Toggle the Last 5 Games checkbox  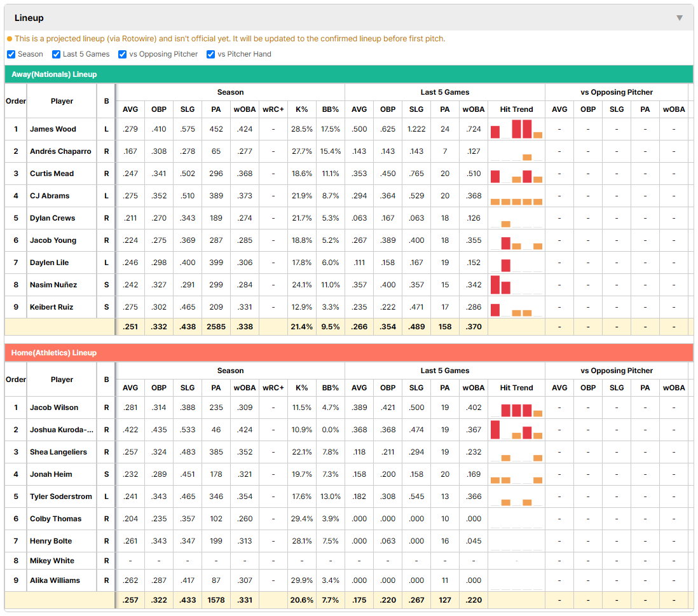(x=56, y=54)
